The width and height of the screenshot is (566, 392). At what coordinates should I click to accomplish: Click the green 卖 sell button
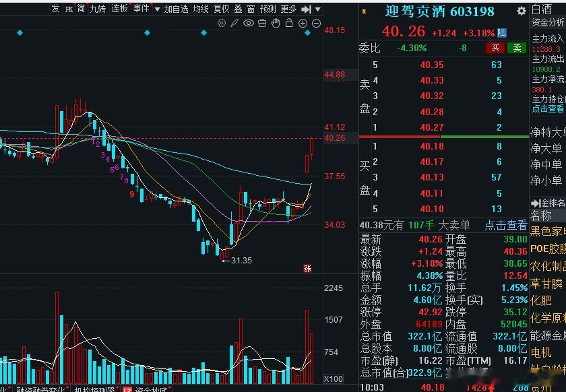click(x=517, y=48)
